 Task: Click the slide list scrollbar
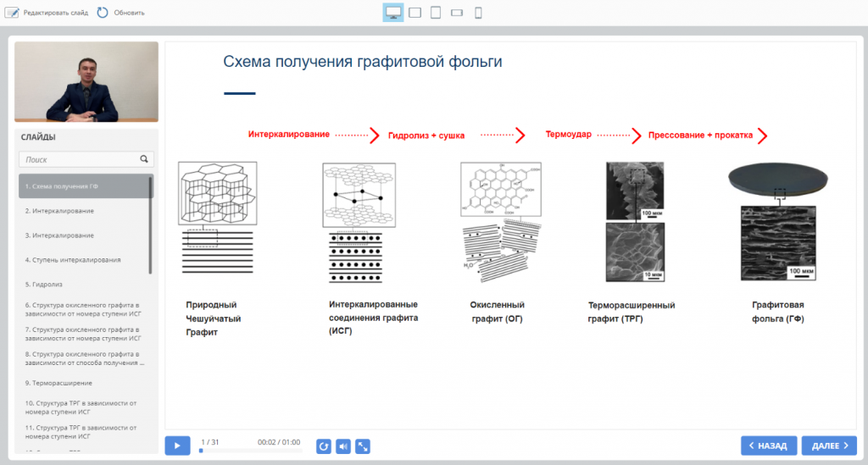click(x=151, y=224)
